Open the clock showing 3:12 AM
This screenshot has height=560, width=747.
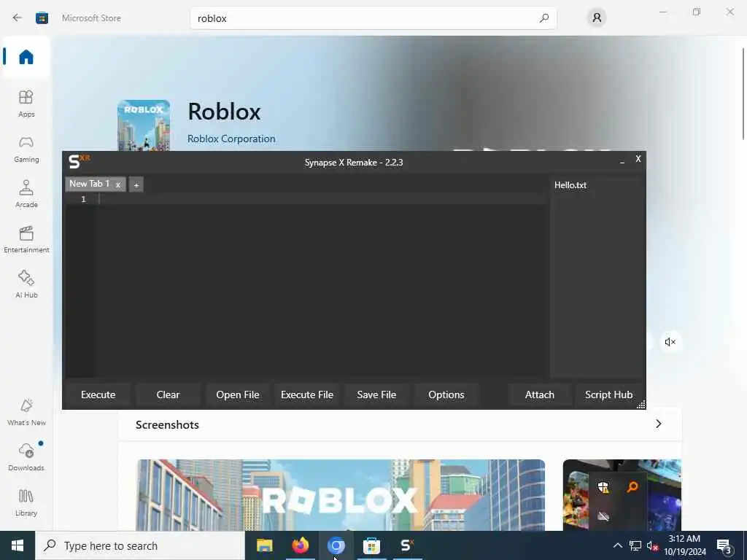pyautogui.click(x=684, y=545)
